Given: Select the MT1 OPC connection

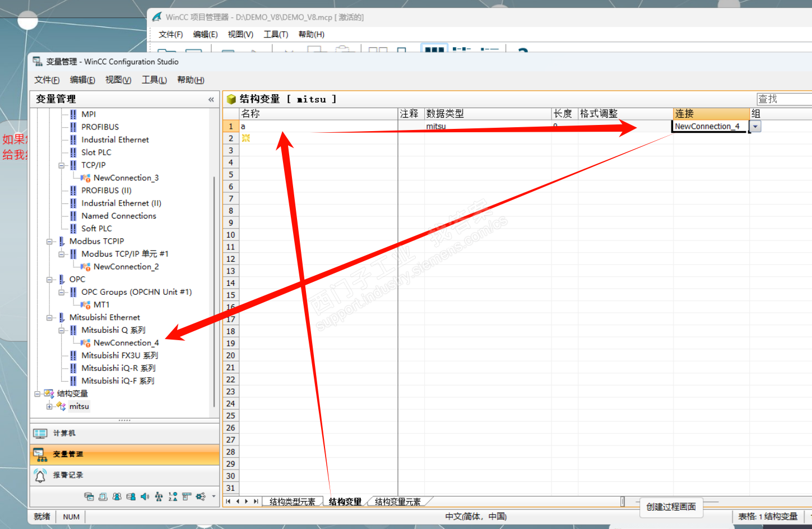Looking at the screenshot, I should [101, 305].
